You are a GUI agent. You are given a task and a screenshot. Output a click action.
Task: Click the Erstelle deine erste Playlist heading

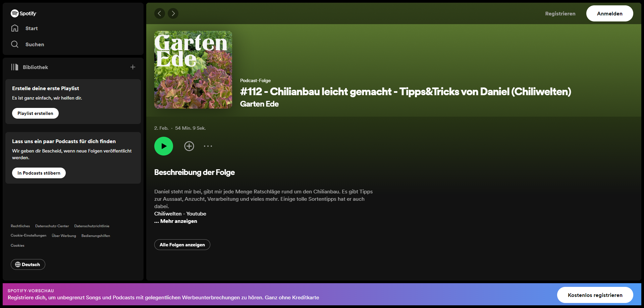(46, 88)
